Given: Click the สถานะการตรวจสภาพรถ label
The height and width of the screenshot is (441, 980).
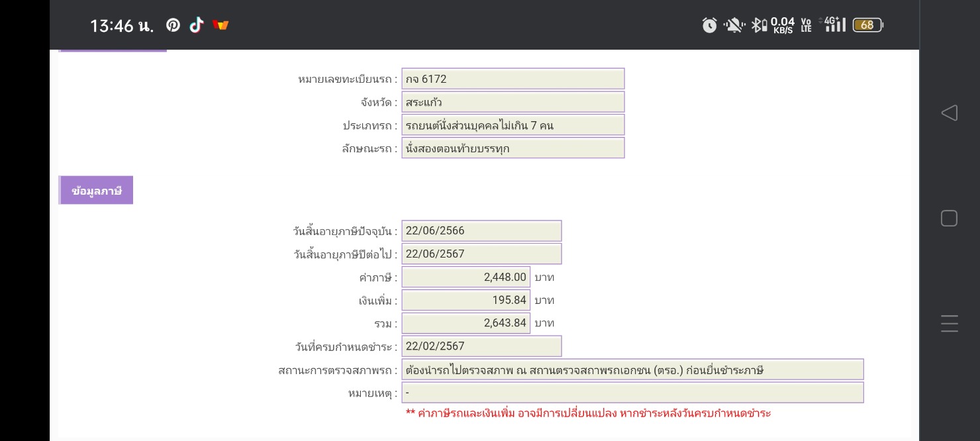Looking at the screenshot, I should (338, 370).
